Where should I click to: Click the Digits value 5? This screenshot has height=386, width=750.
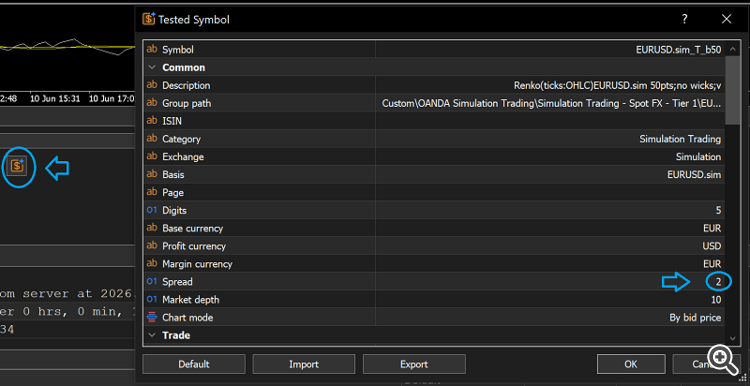click(718, 210)
